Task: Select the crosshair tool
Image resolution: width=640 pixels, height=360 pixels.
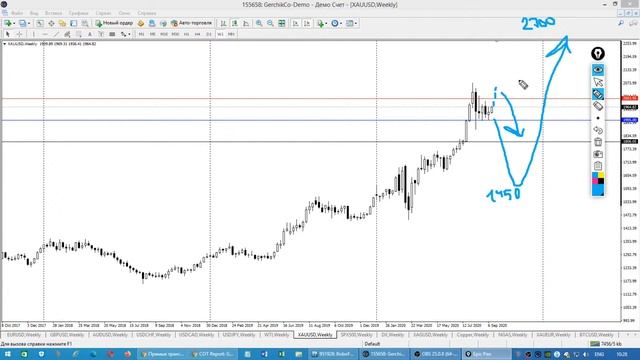Action: pyautogui.click(x=19, y=34)
